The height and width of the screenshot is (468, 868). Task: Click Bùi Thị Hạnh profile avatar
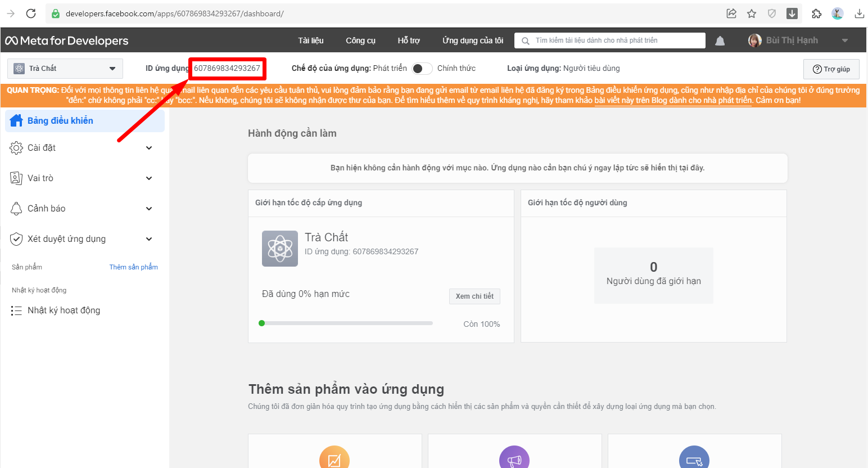(x=754, y=40)
